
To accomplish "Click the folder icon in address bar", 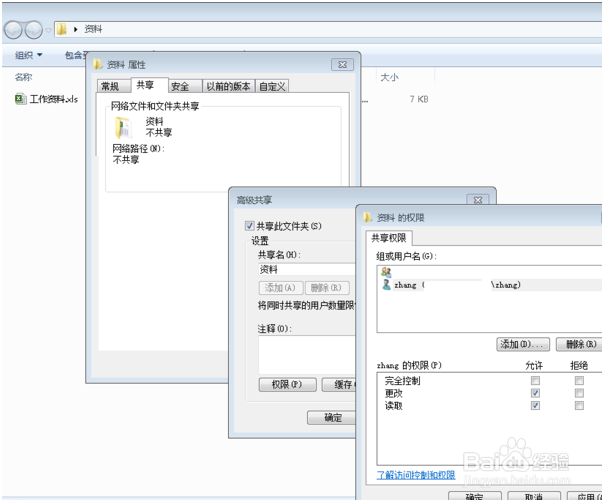I will click(x=62, y=29).
